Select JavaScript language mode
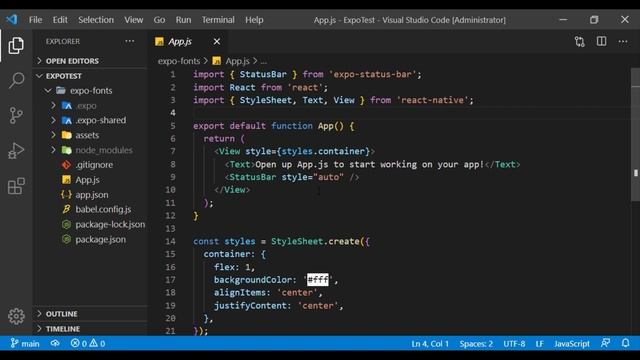This screenshot has width=640, height=360. (x=572, y=344)
